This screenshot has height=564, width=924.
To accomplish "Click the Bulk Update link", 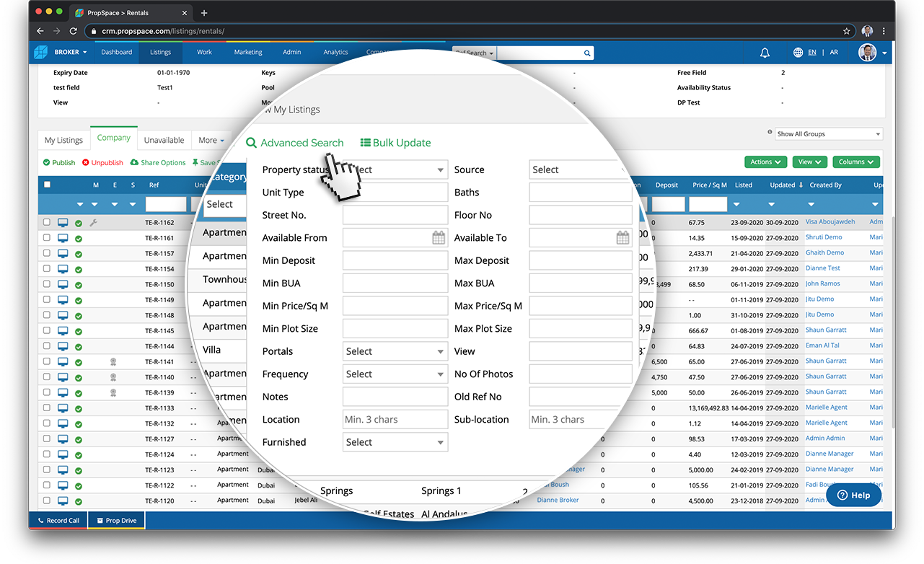I will click(x=395, y=143).
